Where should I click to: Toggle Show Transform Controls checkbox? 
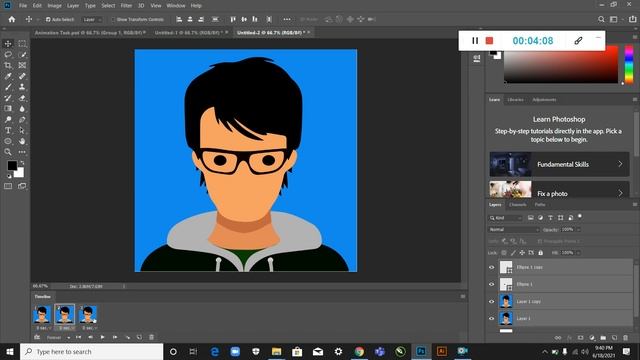[x=113, y=19]
